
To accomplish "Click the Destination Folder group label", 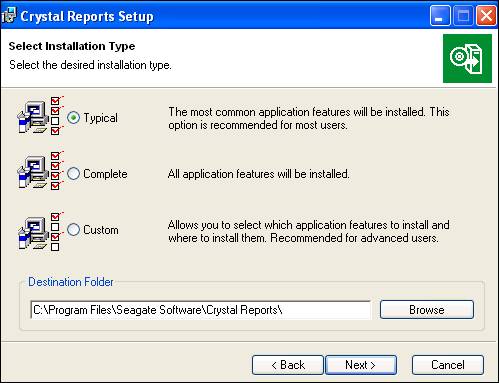I will 71,282.
